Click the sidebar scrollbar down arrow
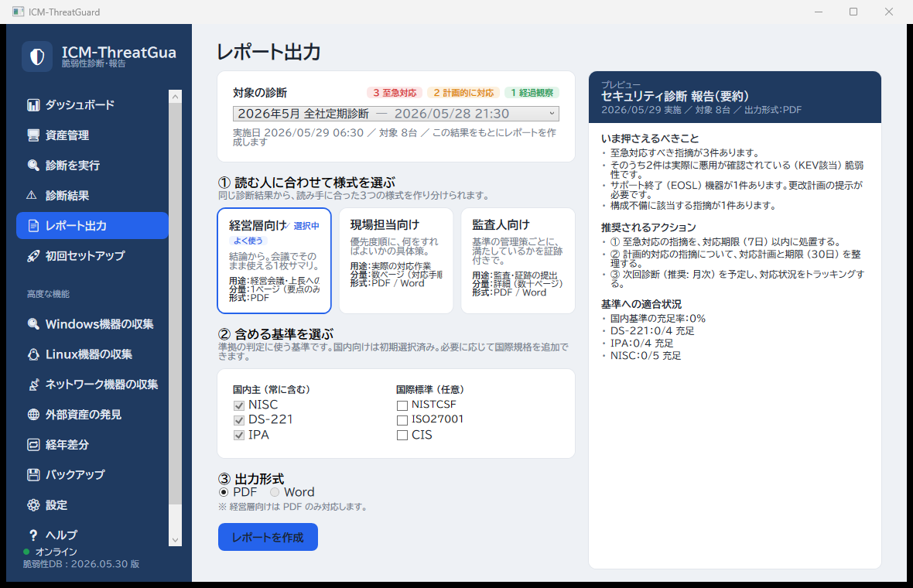The height and width of the screenshot is (588, 913). click(x=176, y=540)
